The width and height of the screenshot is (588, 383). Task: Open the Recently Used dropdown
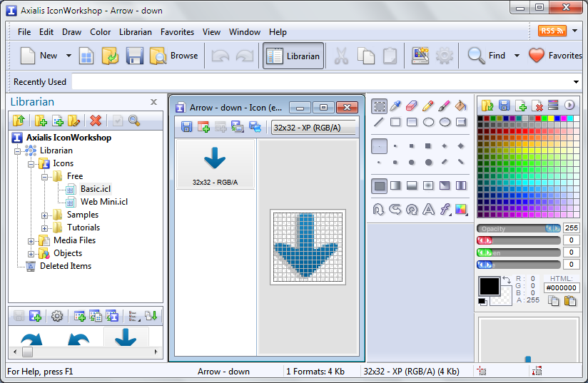coord(576,82)
